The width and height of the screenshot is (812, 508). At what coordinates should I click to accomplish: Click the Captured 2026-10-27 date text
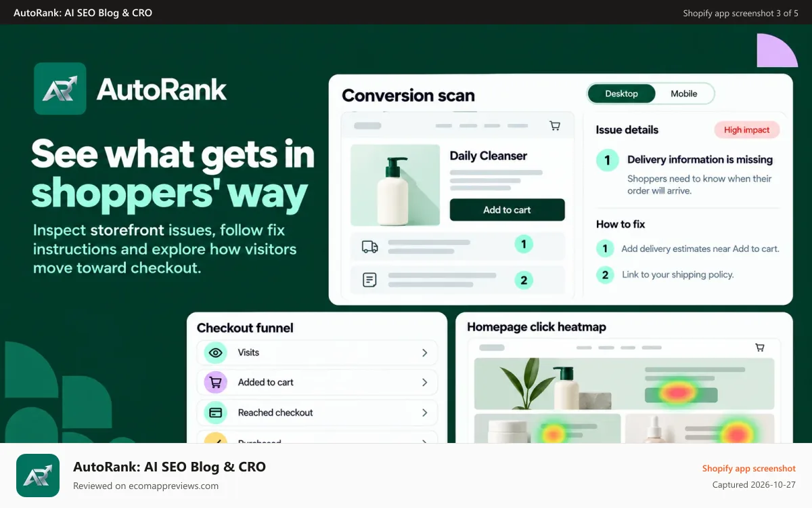coord(754,485)
